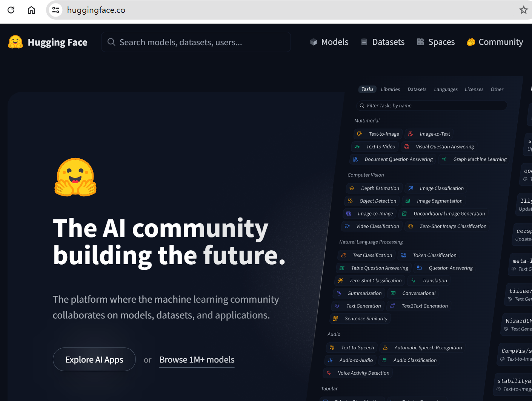
Task: Open Spaces from the top navigation
Action: pyautogui.click(x=436, y=42)
